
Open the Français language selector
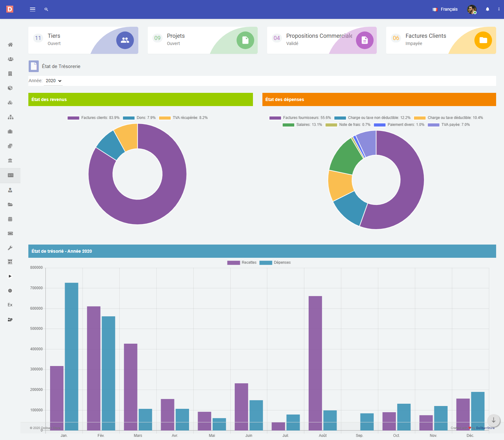coord(445,9)
